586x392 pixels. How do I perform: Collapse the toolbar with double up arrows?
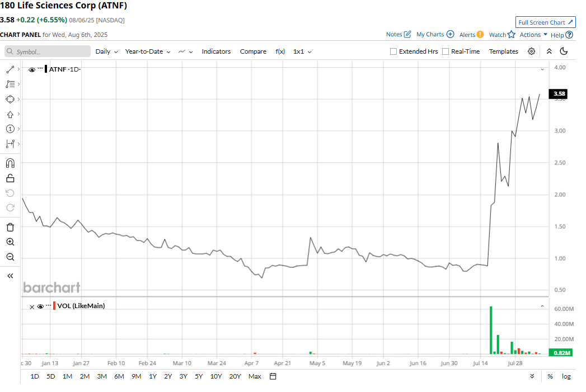[x=549, y=51]
